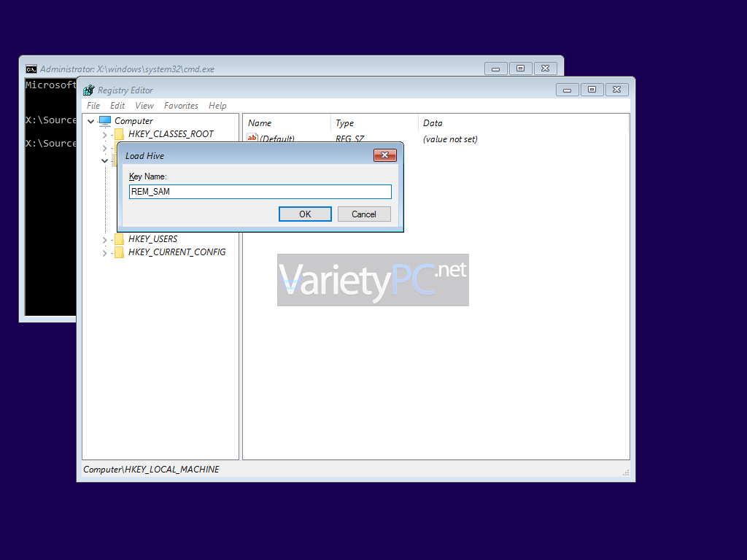Select the HKEY_USERS tree label
The height and width of the screenshot is (560, 747).
[x=153, y=239]
